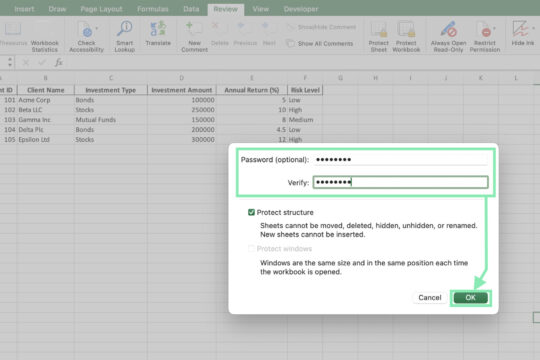Open the Page Layout tab
Viewport: 540px width, 360px height.
point(101,9)
